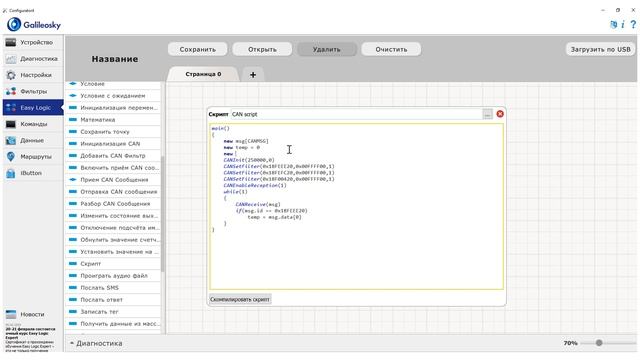Select the Обнулить значение счетч... block
This screenshot has width=640, height=360.
click(x=113, y=240)
